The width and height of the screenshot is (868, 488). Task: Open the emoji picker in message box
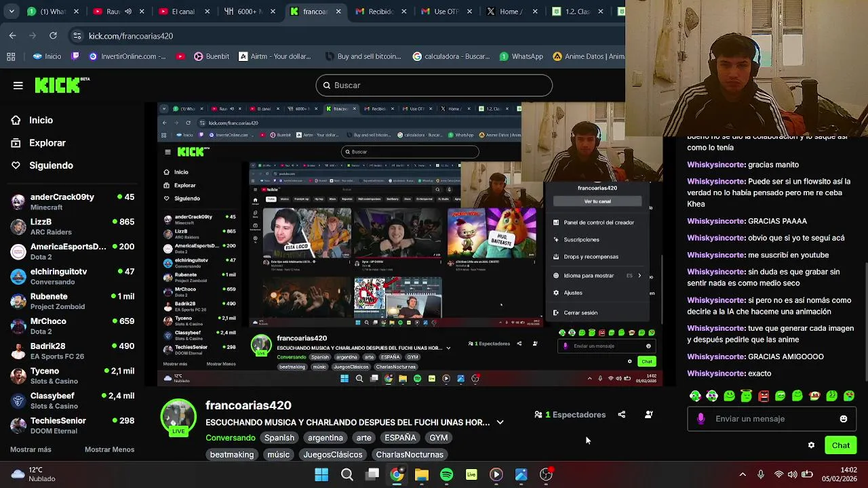click(x=844, y=419)
